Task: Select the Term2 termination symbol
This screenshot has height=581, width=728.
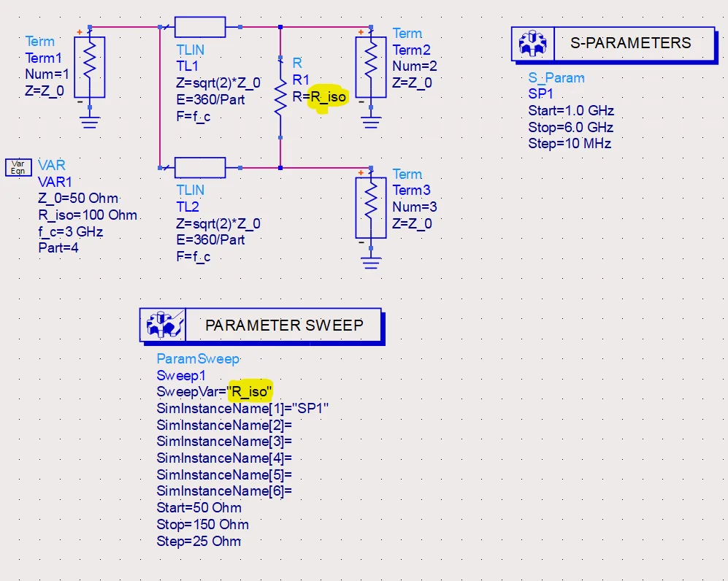Action: (370, 67)
